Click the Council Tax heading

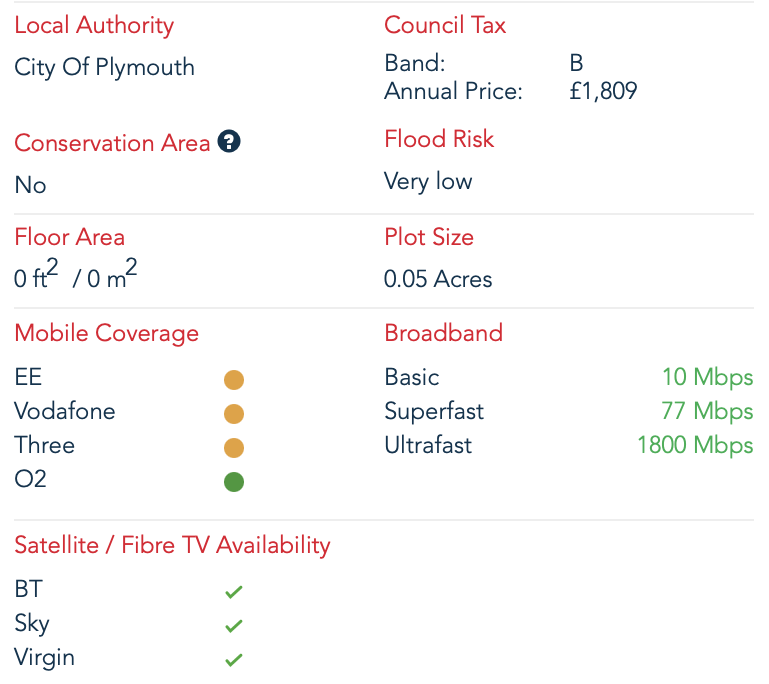click(445, 25)
